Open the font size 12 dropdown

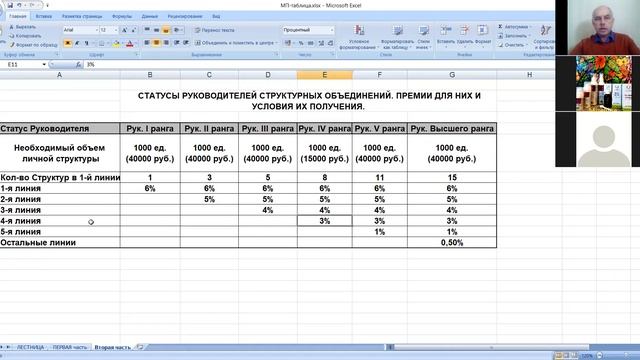click(116, 30)
